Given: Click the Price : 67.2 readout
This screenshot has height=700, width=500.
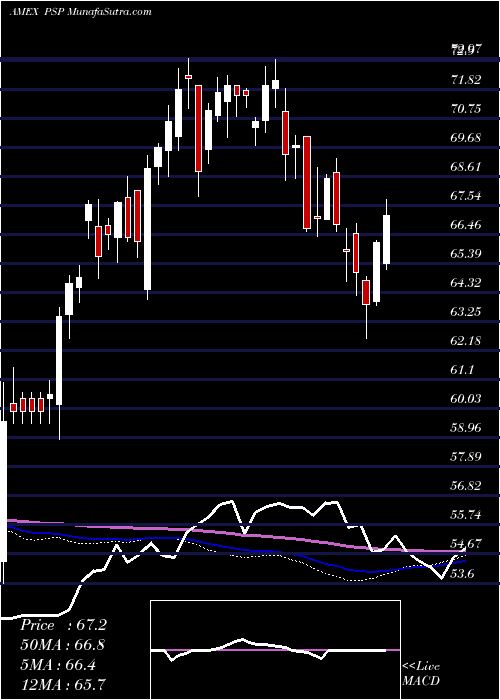Looking at the screenshot, I should coord(63,625).
